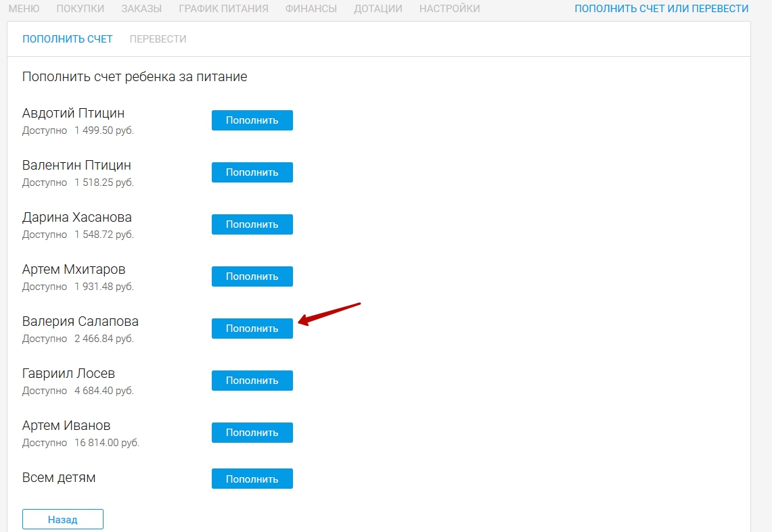Click the balance 1 518.25 руб.
Image resolution: width=772 pixels, height=532 pixels.
tap(104, 183)
